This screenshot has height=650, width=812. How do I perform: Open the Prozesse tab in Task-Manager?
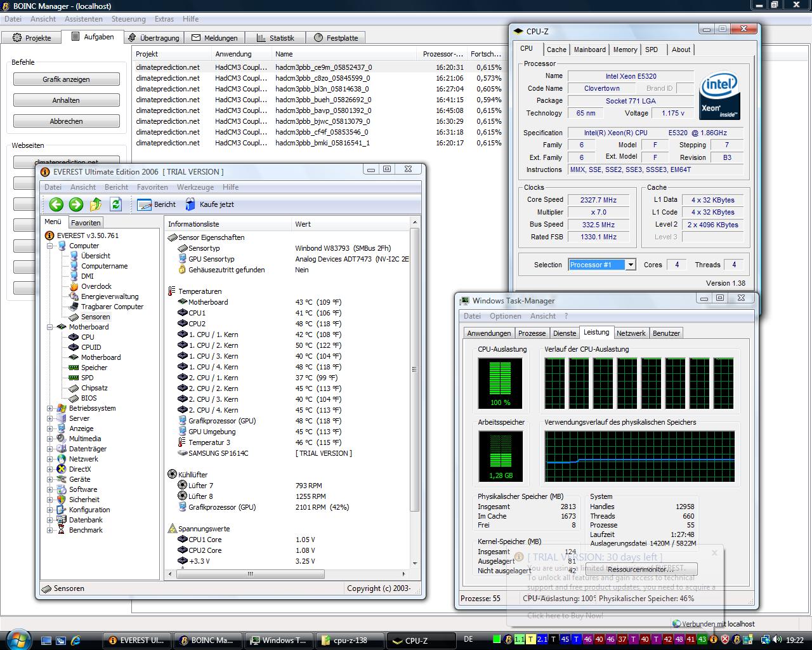pyautogui.click(x=532, y=333)
